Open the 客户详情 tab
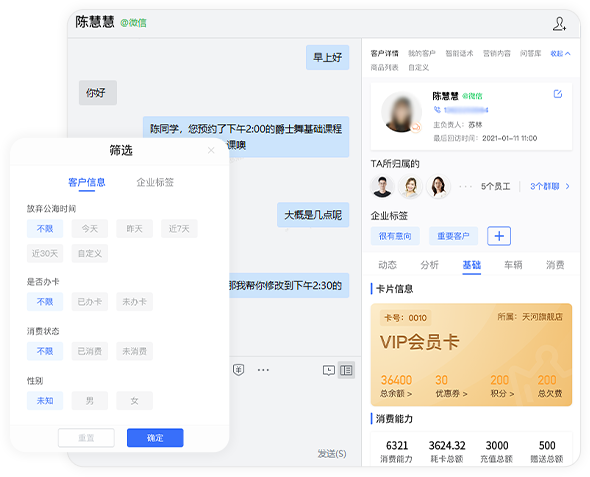The width and height of the screenshot is (590, 477). click(x=384, y=53)
